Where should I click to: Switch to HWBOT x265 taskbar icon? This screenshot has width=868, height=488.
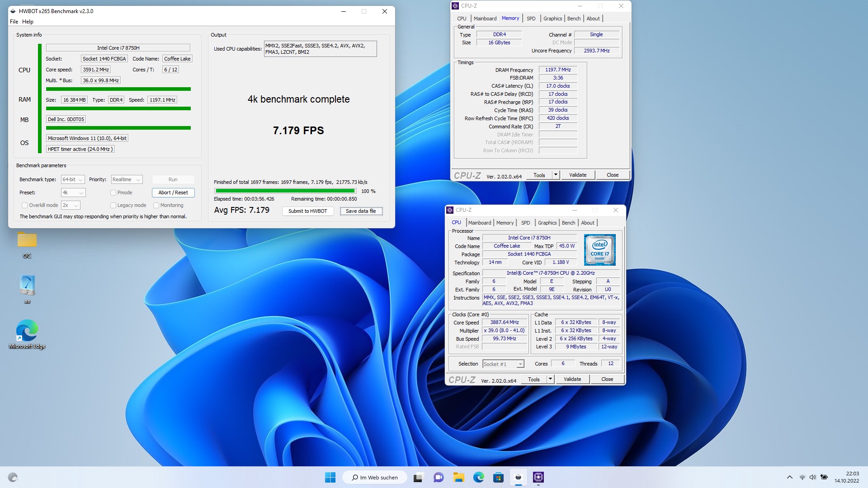518,477
